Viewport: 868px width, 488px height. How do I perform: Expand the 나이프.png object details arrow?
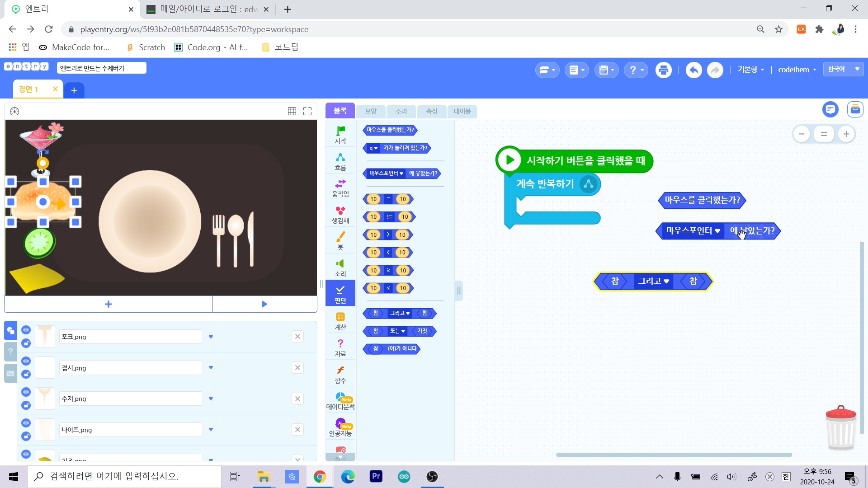(211, 430)
